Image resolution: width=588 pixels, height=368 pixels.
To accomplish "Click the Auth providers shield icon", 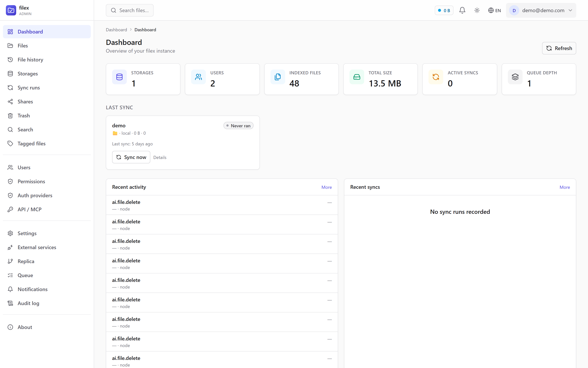I will click(x=10, y=195).
